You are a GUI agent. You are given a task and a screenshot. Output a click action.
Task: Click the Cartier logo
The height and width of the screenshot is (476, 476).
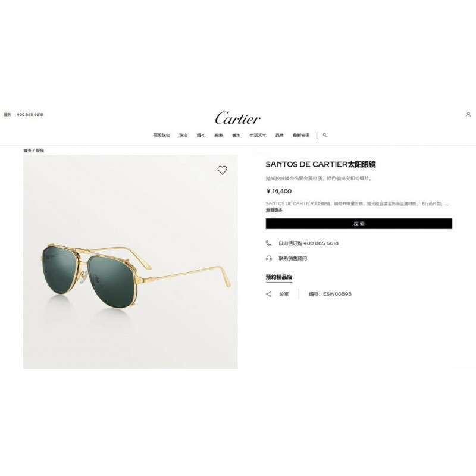pyautogui.click(x=237, y=118)
